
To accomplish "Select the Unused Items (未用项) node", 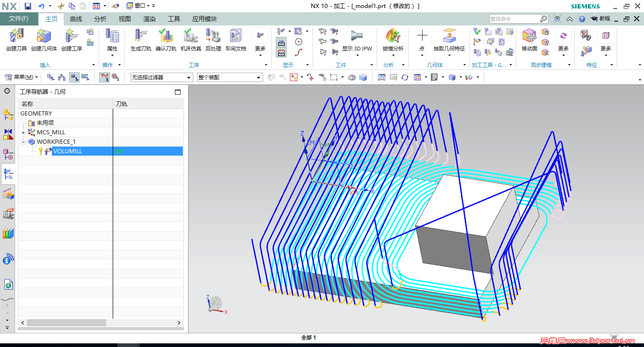I will click(x=45, y=123).
